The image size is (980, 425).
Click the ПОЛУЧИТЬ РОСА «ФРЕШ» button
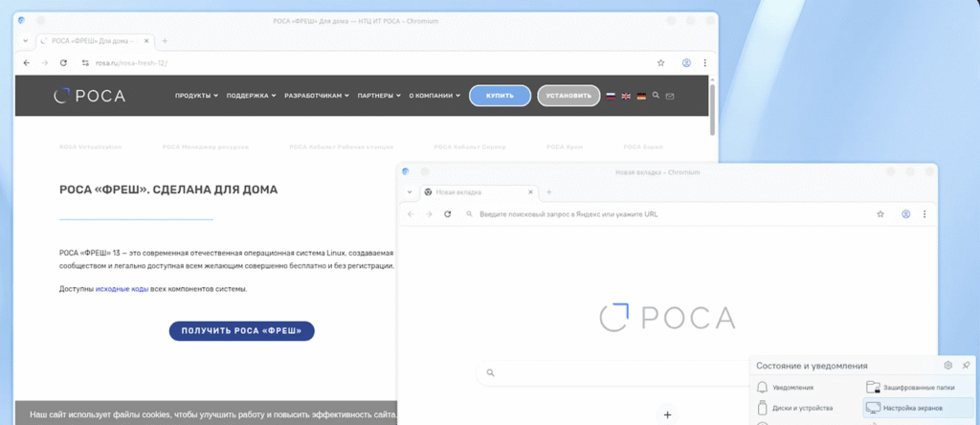(x=241, y=331)
